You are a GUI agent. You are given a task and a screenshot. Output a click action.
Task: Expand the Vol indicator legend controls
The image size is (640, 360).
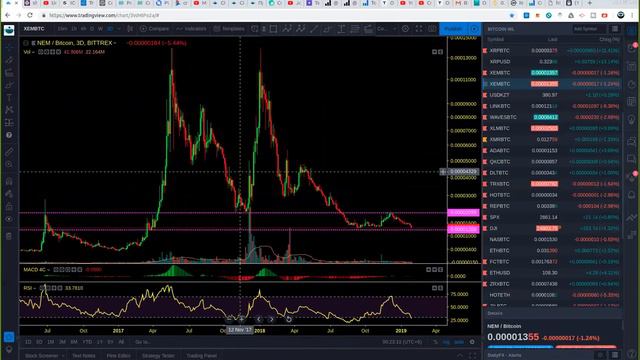(x=32, y=52)
